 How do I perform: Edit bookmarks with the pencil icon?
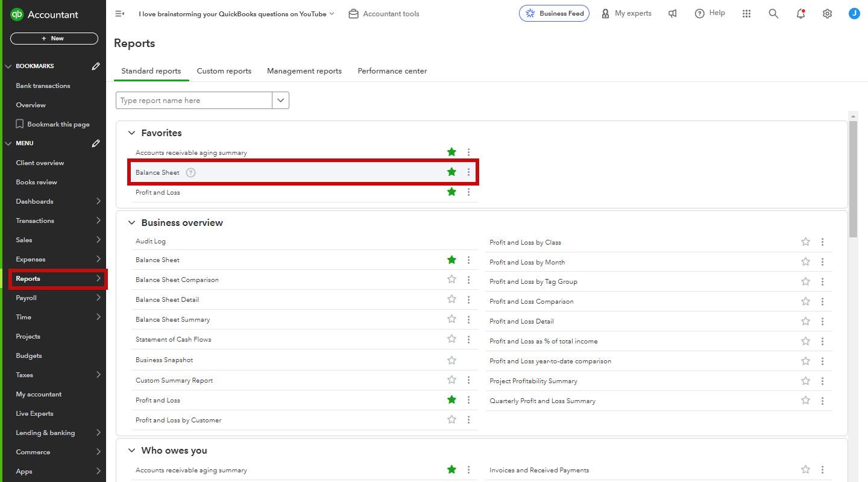point(96,66)
